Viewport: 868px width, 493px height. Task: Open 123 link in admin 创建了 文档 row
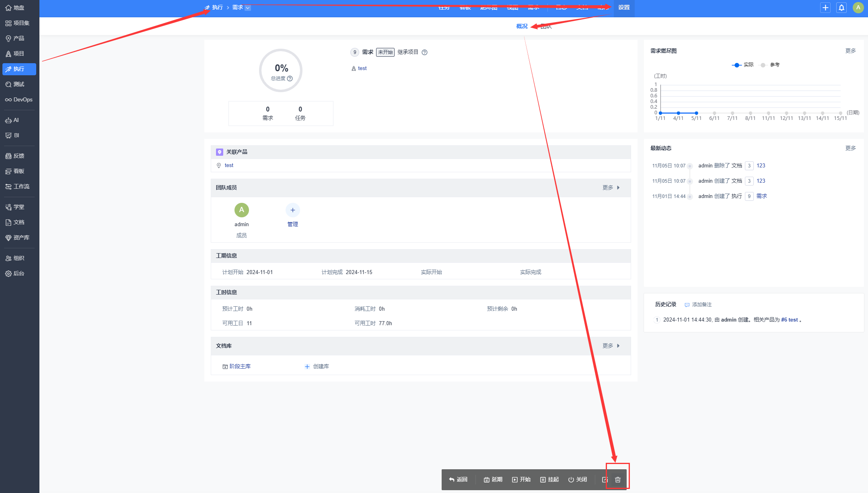click(x=761, y=181)
